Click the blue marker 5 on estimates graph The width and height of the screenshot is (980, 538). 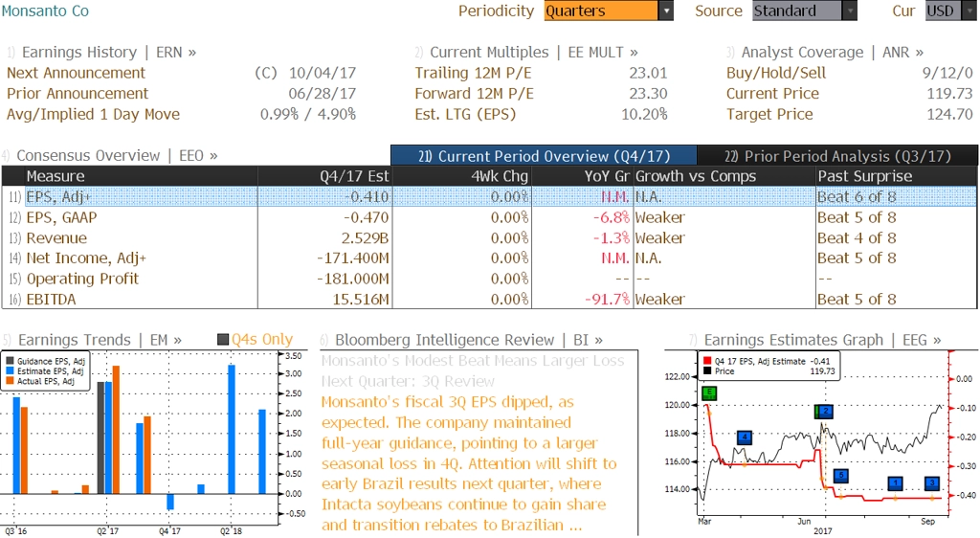tap(841, 476)
